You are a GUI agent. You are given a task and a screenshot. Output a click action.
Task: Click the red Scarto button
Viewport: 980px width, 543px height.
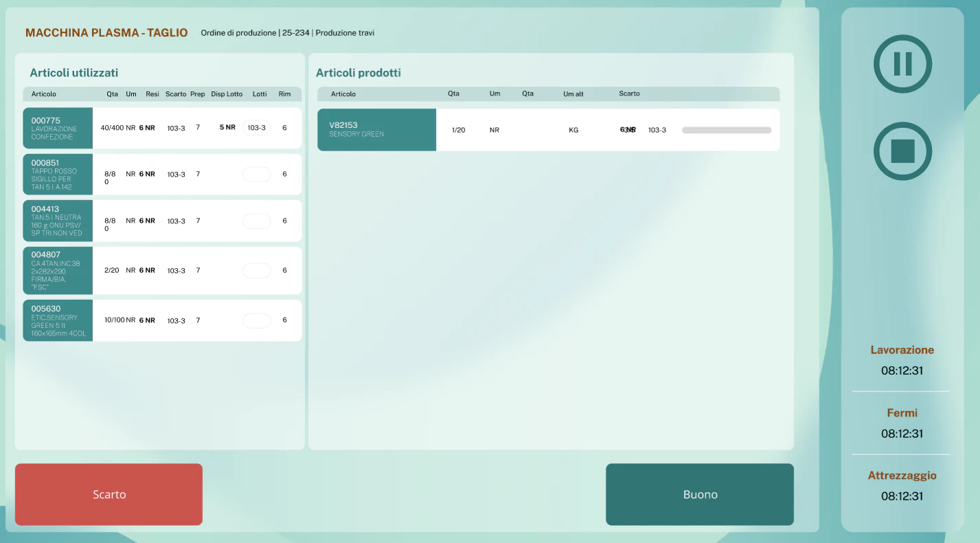click(109, 494)
